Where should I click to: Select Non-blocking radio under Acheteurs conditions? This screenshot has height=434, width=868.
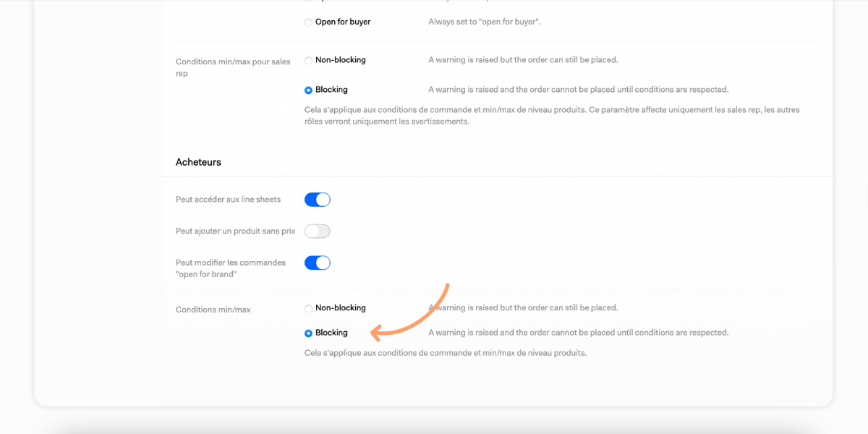coord(309,309)
